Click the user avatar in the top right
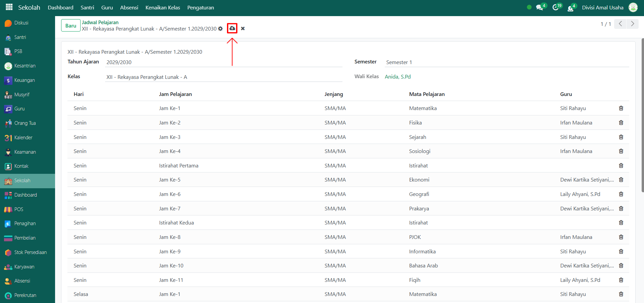 [633, 7]
